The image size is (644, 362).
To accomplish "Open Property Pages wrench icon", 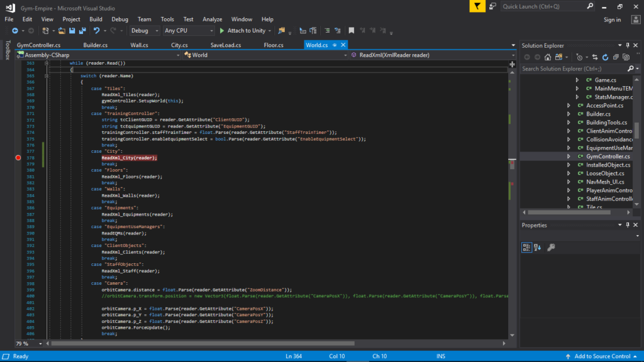I will (551, 248).
